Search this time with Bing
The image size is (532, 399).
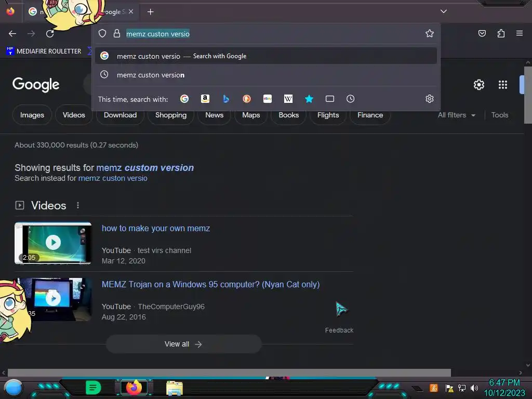point(226,99)
